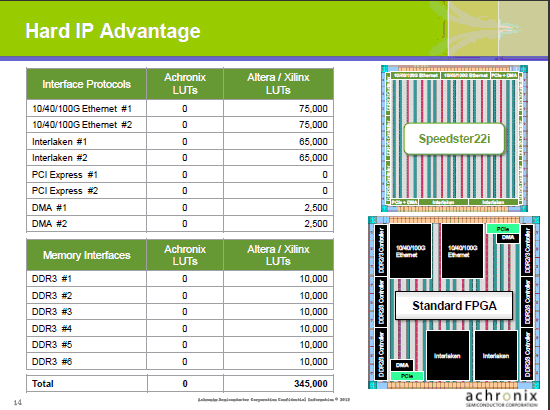Select the 345,000 total value cell

point(279,384)
